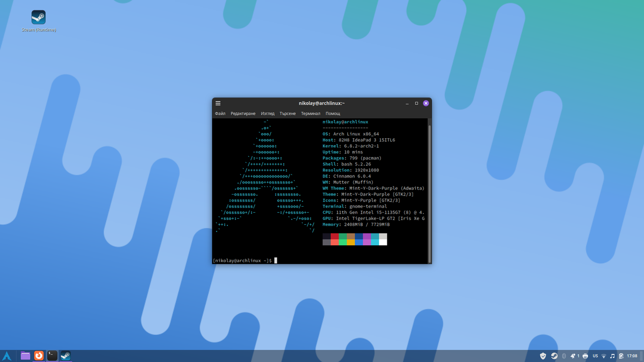Click the shell prompt line at the cursor
Screen dimensions: 644x362
tap(245, 260)
